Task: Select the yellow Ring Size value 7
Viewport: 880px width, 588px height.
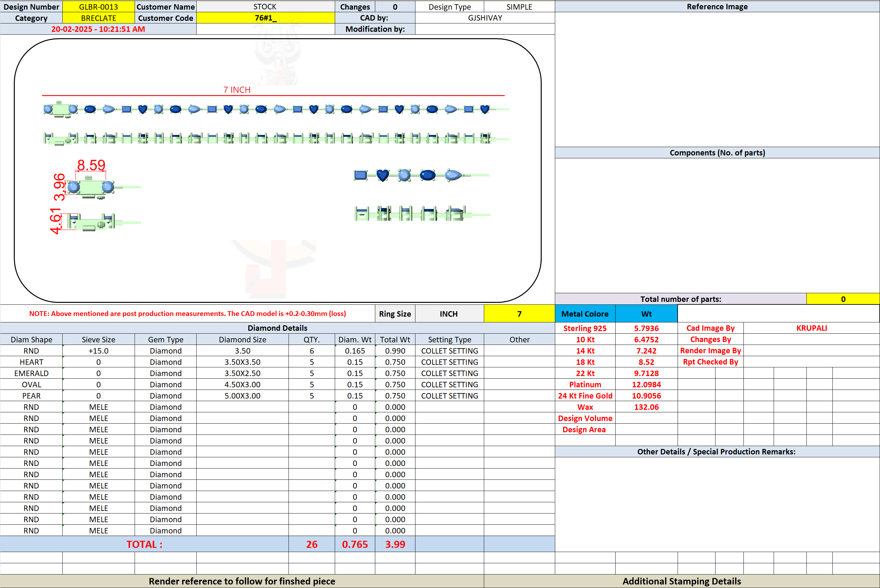Action: pos(519,314)
